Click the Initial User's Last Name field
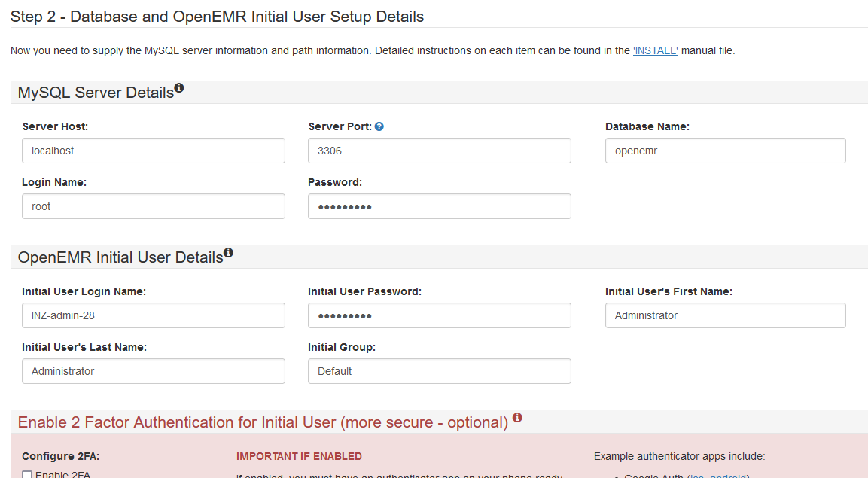 (x=154, y=371)
